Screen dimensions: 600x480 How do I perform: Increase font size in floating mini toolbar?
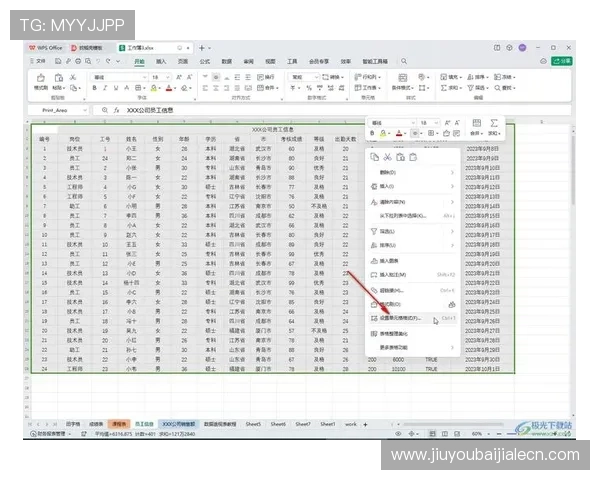pos(445,122)
